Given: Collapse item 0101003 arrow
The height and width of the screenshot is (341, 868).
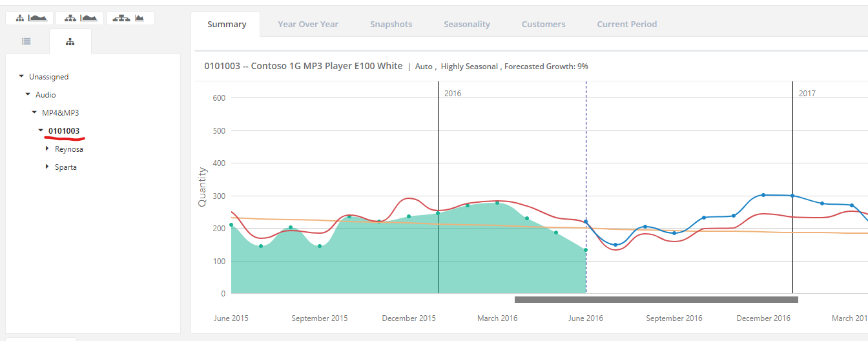Looking at the screenshot, I should pos(41,130).
